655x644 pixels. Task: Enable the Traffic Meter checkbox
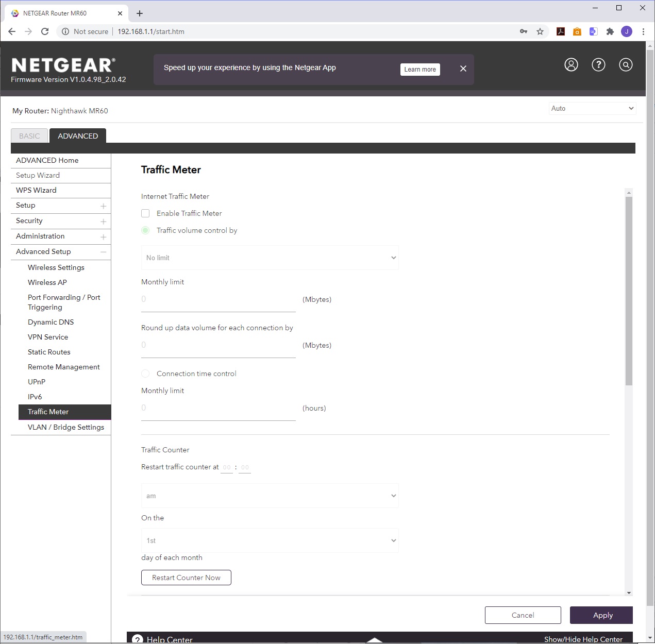coord(145,213)
